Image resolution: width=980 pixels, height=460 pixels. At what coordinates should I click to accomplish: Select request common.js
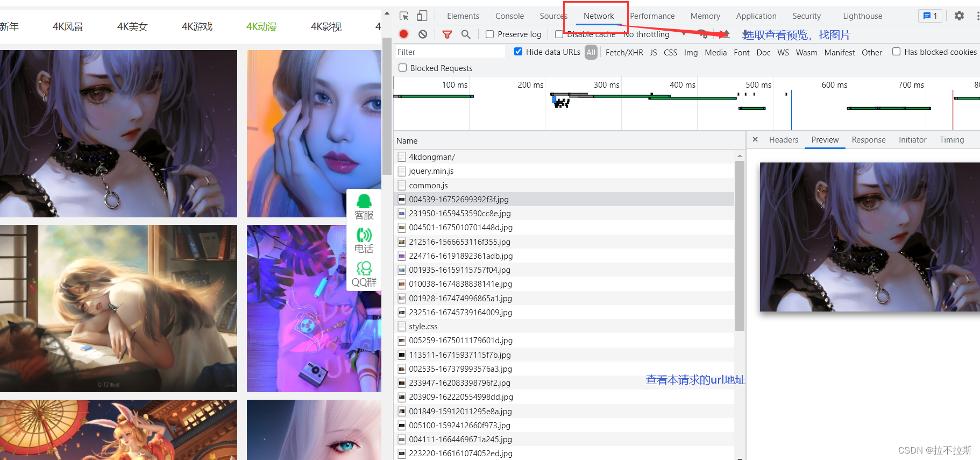(x=564, y=185)
